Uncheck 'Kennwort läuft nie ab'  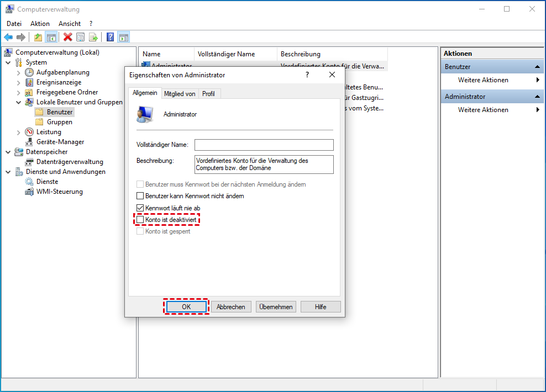click(x=140, y=208)
